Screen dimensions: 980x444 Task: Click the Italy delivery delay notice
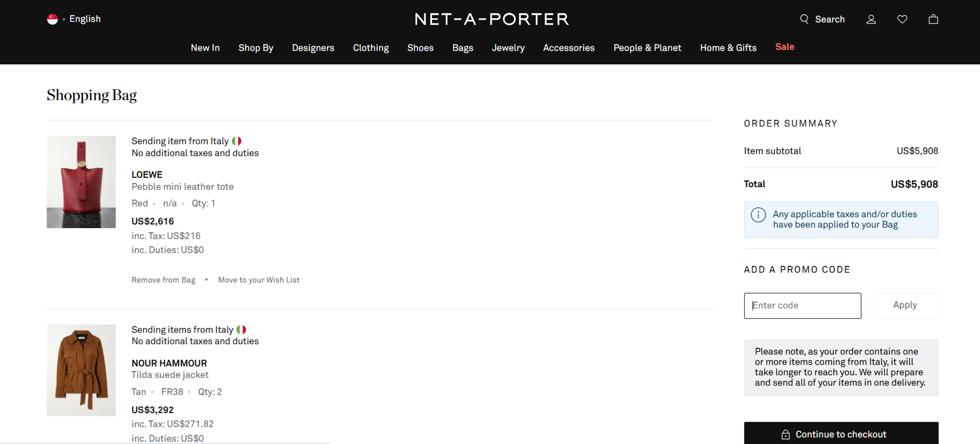(x=841, y=367)
